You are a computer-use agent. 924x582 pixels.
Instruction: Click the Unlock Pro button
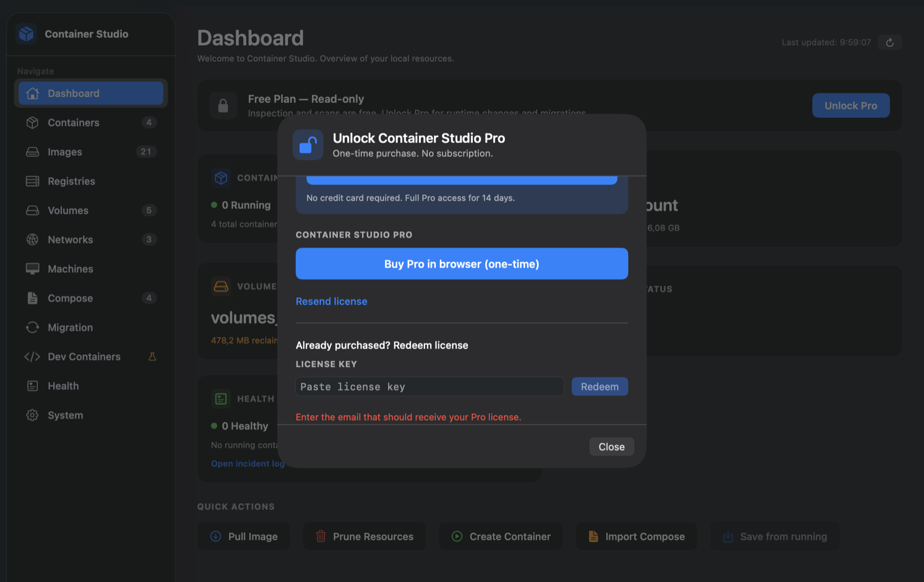[851, 106]
